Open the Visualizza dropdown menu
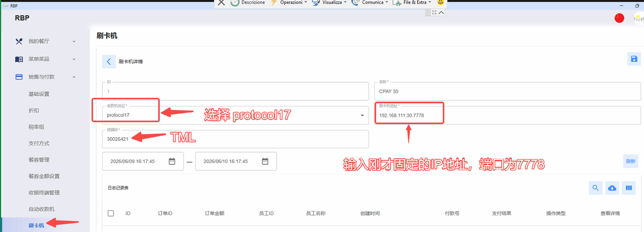Screen dimensions: 644x232 pos(330,3)
